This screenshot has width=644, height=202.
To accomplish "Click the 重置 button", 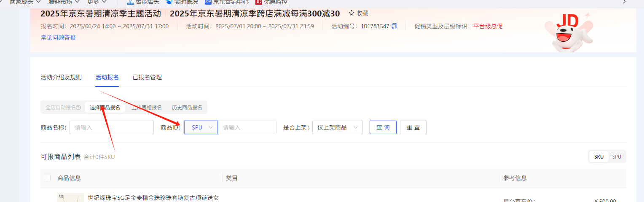I will point(413,127).
